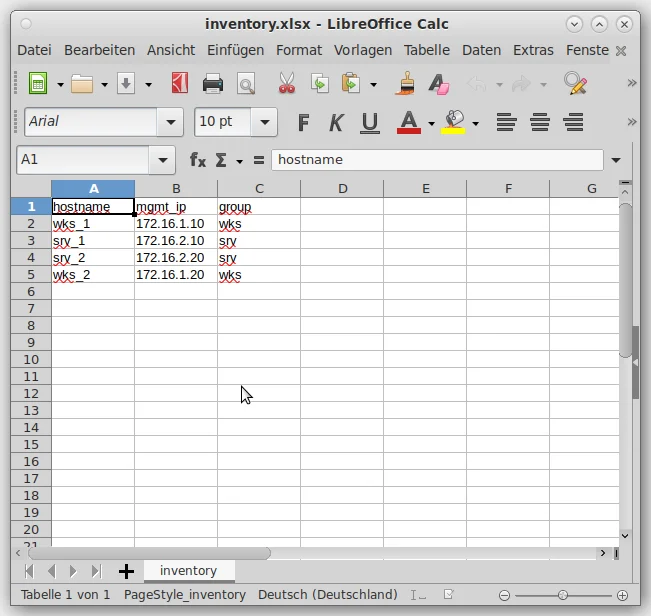Open the Daten menu
This screenshot has width=651, height=616.
pyautogui.click(x=482, y=50)
